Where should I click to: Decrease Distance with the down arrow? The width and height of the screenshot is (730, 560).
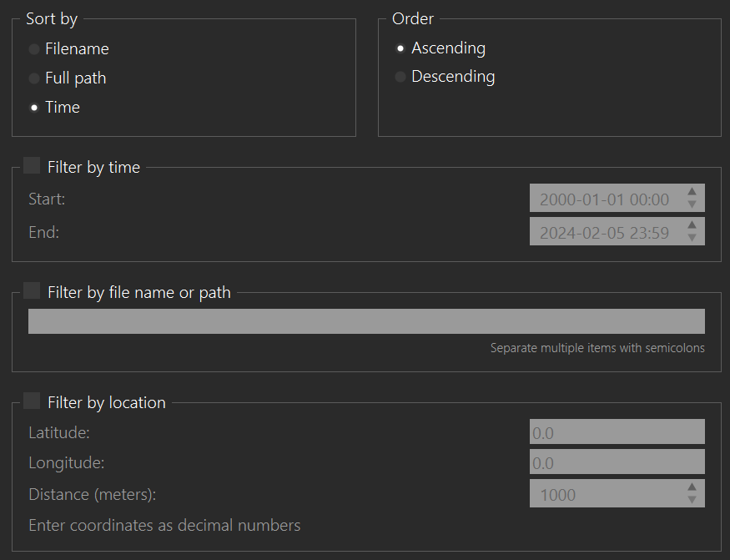[x=692, y=499]
